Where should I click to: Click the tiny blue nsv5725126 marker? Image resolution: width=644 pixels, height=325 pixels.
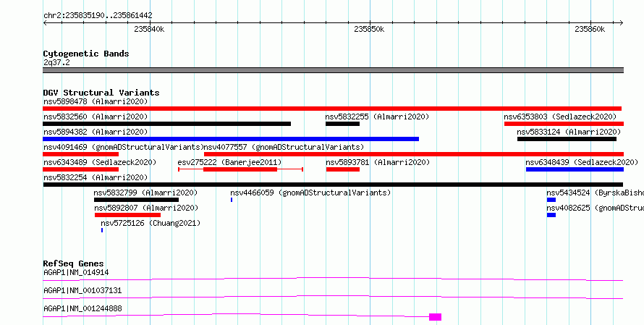[102, 230]
